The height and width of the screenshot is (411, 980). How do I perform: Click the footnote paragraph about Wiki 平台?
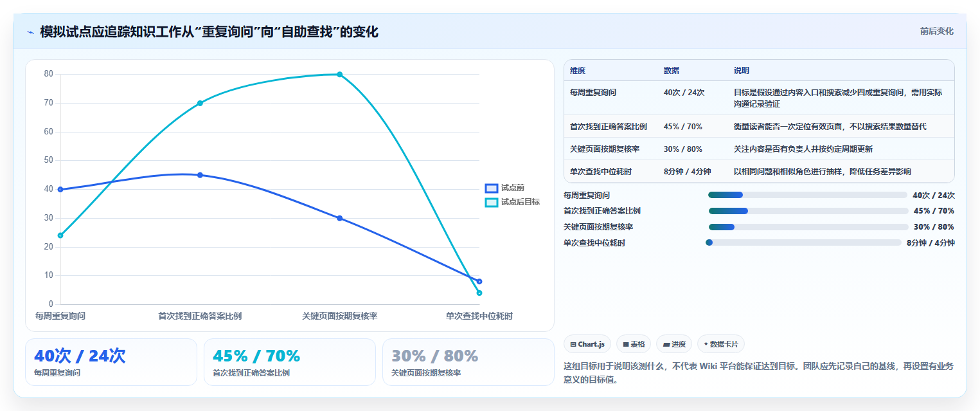pos(758,373)
